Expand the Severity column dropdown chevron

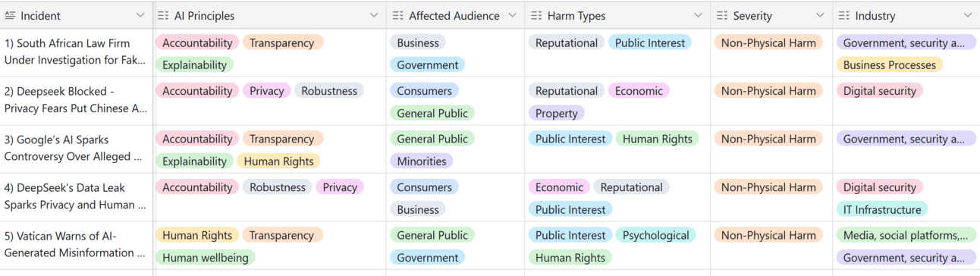(820, 16)
